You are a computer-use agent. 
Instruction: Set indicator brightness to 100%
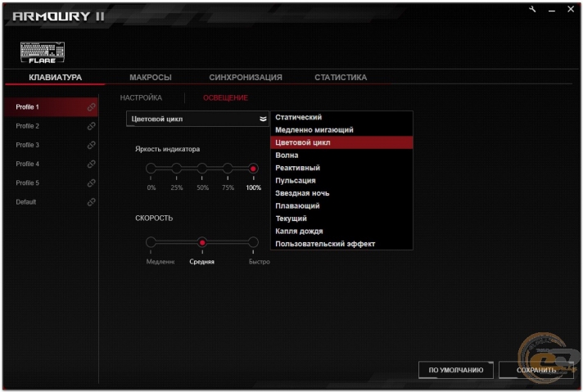point(253,169)
